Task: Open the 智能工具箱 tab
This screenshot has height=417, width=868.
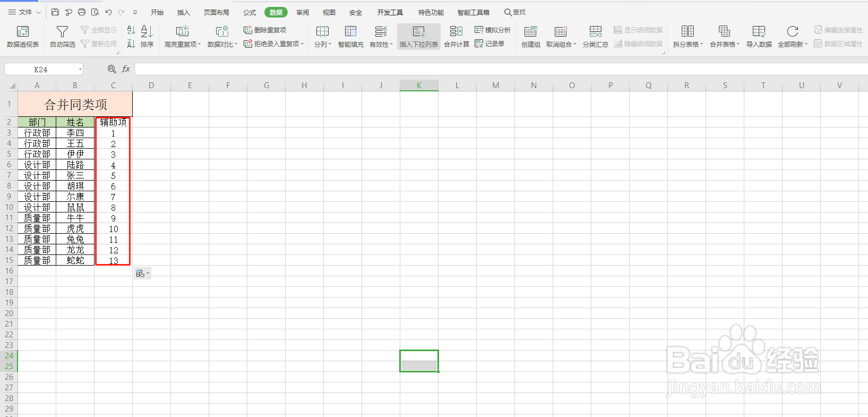Action: point(474,12)
